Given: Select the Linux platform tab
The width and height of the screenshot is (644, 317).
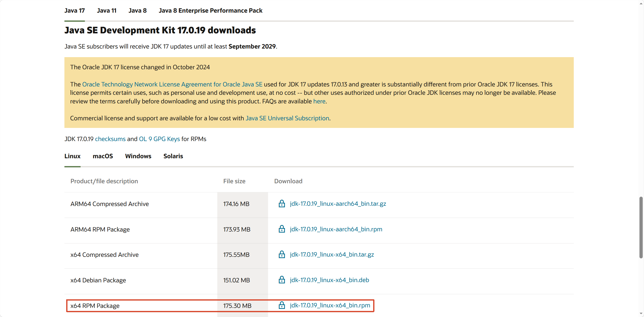Looking at the screenshot, I should pos(73,156).
